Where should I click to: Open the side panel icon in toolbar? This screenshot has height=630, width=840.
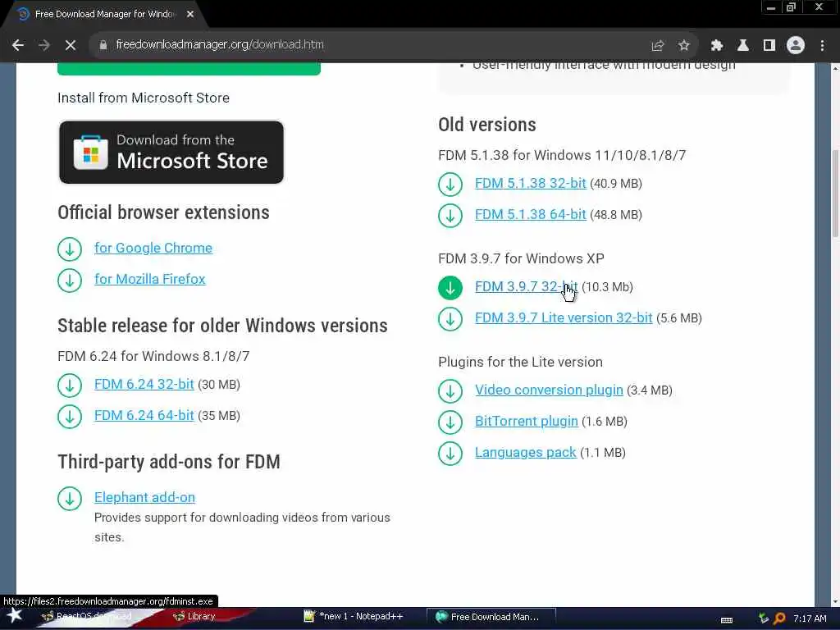(769, 46)
